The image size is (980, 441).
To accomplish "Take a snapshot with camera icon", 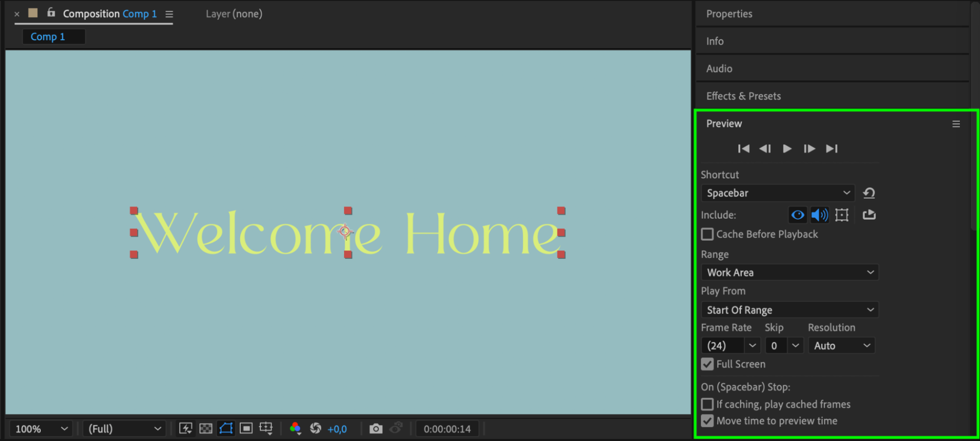I will coord(376,429).
